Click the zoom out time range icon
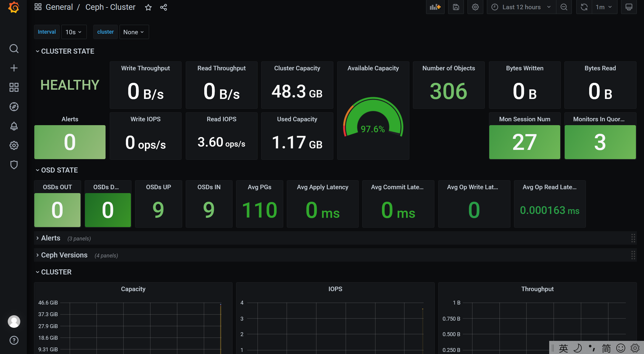This screenshot has height=354, width=644. 564,7
